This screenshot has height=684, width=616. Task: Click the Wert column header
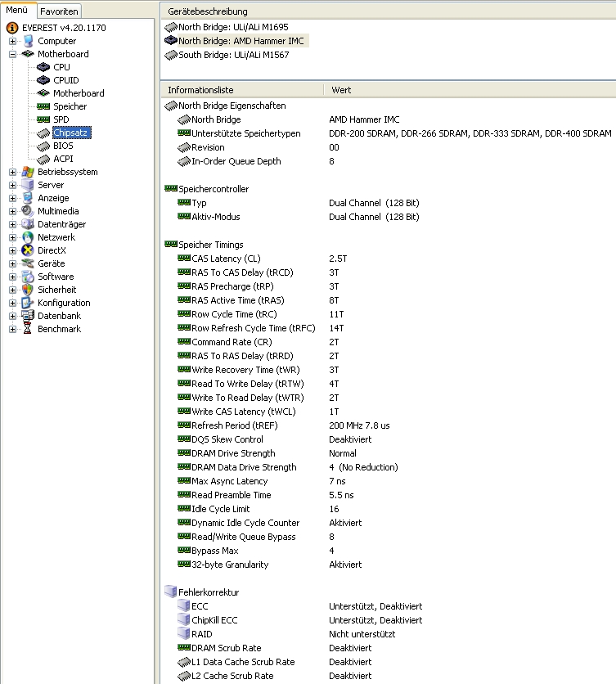470,90
